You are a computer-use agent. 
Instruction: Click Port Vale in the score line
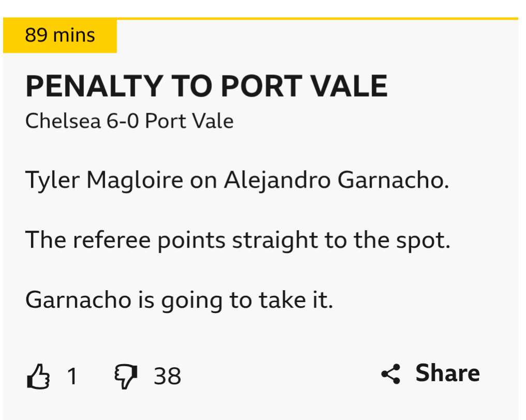tap(189, 121)
